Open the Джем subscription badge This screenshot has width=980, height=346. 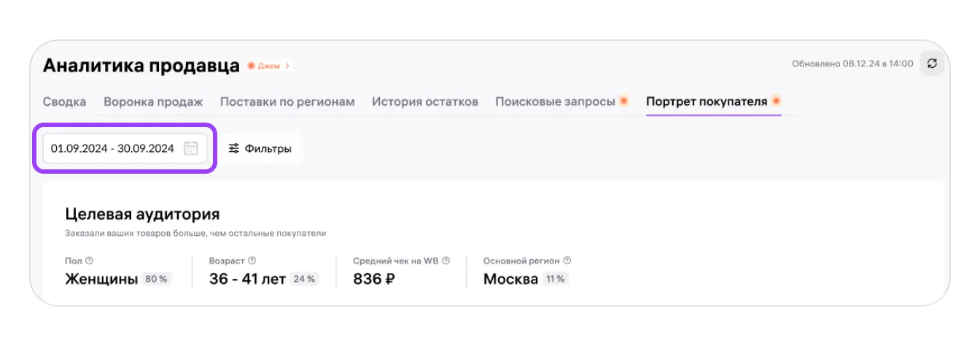pos(269,66)
